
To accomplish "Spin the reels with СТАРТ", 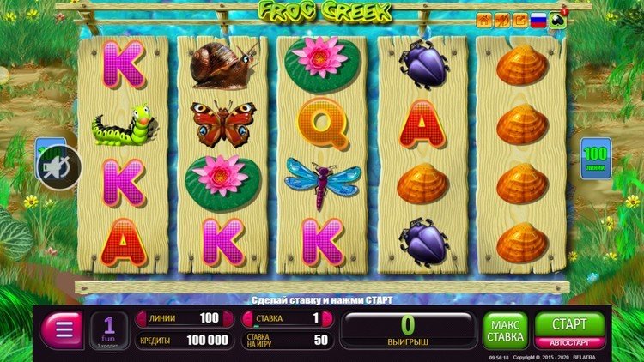I will [x=569, y=324].
